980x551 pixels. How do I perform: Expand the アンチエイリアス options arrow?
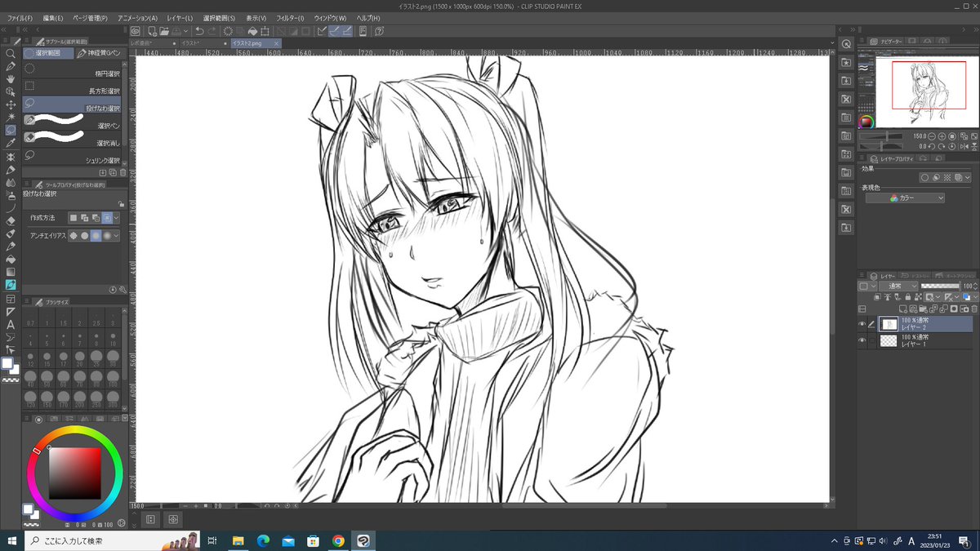point(116,235)
